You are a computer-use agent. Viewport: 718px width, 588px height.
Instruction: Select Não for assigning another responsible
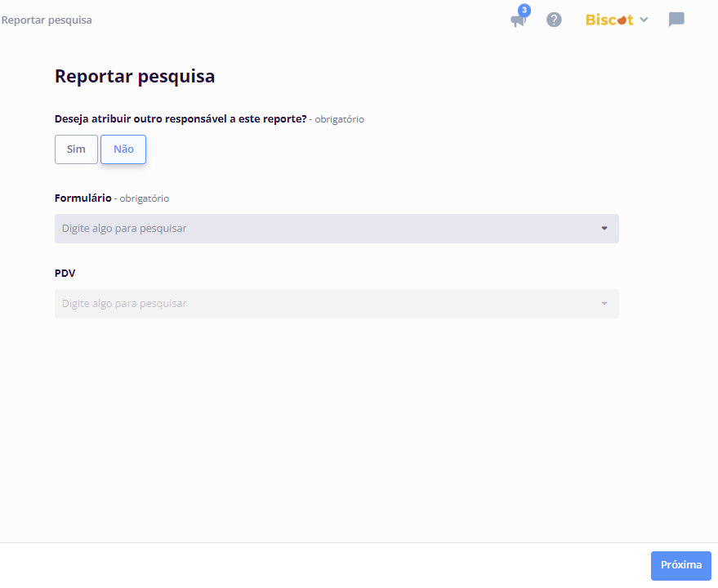(x=123, y=149)
